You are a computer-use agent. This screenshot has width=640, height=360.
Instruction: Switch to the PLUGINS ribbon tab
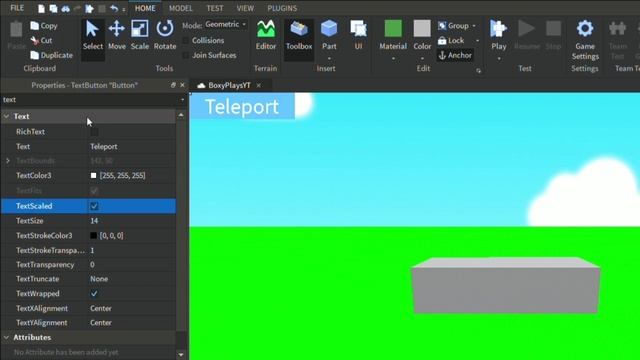tap(282, 8)
